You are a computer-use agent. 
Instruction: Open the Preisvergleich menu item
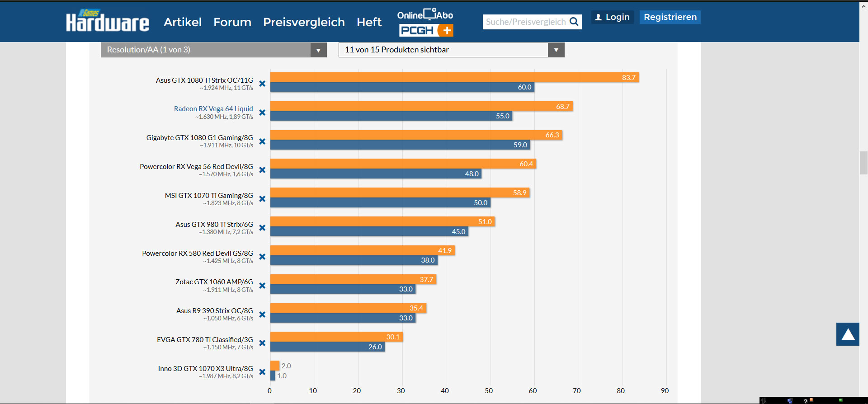(x=304, y=22)
